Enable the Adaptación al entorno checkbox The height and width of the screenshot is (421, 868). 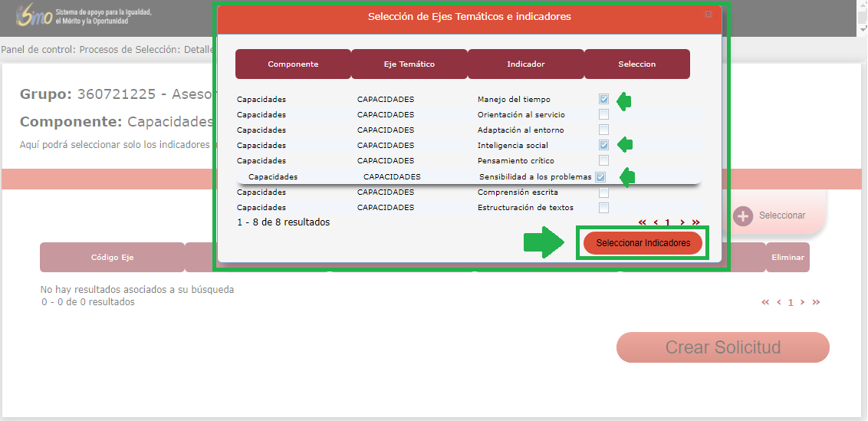tap(603, 130)
